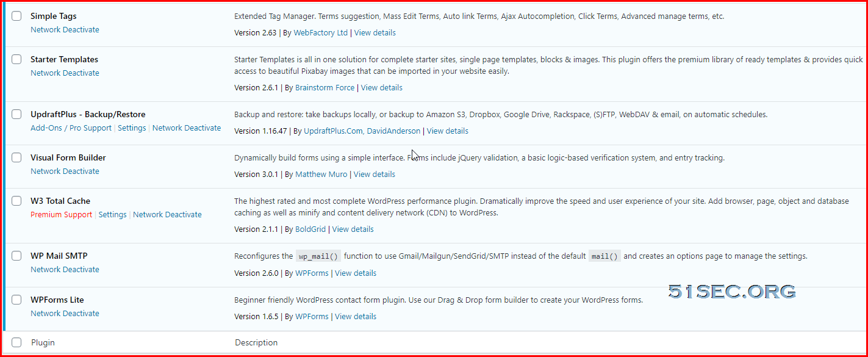Image resolution: width=868 pixels, height=357 pixels.
Task: View details for WPForms Lite
Action: click(x=355, y=316)
